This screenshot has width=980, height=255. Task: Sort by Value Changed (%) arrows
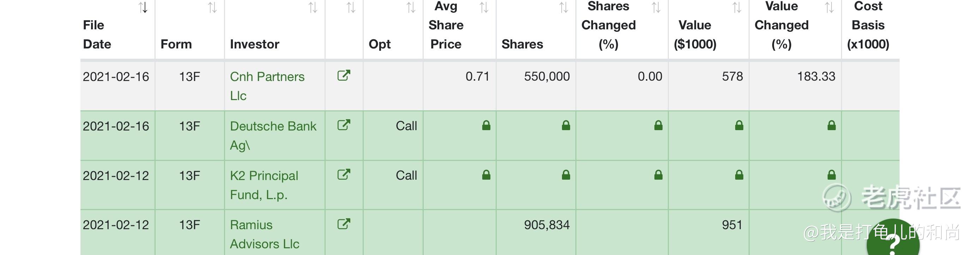[x=829, y=7]
